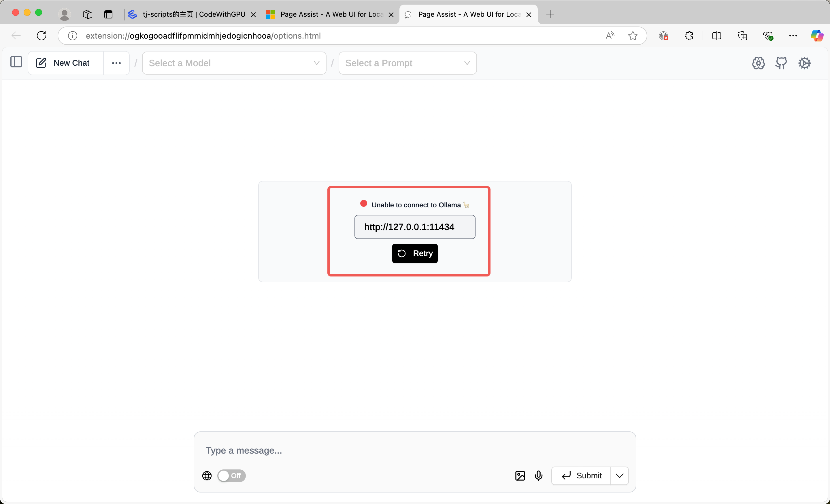The height and width of the screenshot is (504, 830).
Task: Close the tj-scripts CodeWithGPU tab
Action: pyautogui.click(x=253, y=14)
